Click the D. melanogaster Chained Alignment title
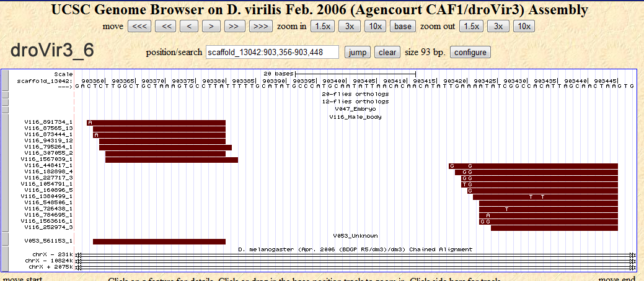 pyautogui.click(x=355, y=249)
